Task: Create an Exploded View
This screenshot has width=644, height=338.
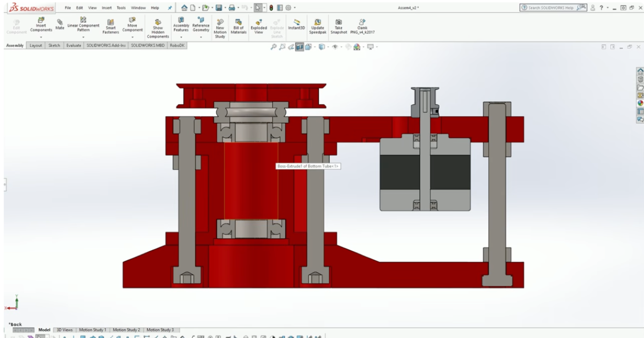Action: click(259, 27)
